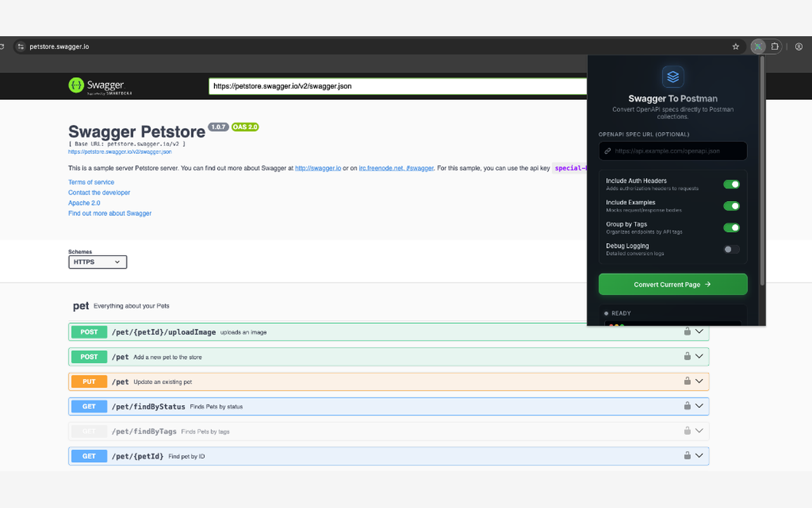Screen dimensions: 812x508
Task: Open Terms of service link
Action: [x=91, y=182]
